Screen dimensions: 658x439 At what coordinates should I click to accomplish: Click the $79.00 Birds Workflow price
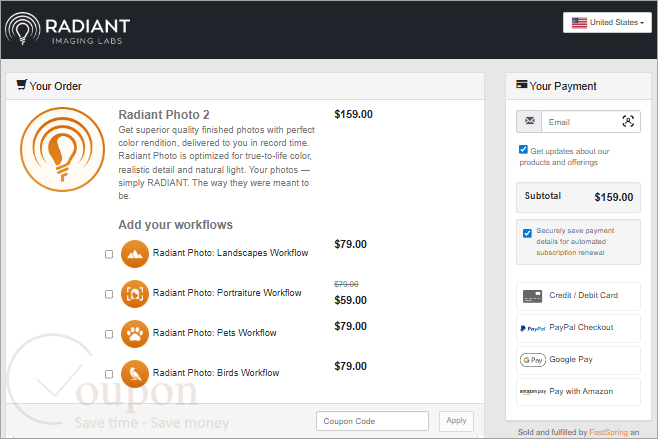click(x=350, y=366)
